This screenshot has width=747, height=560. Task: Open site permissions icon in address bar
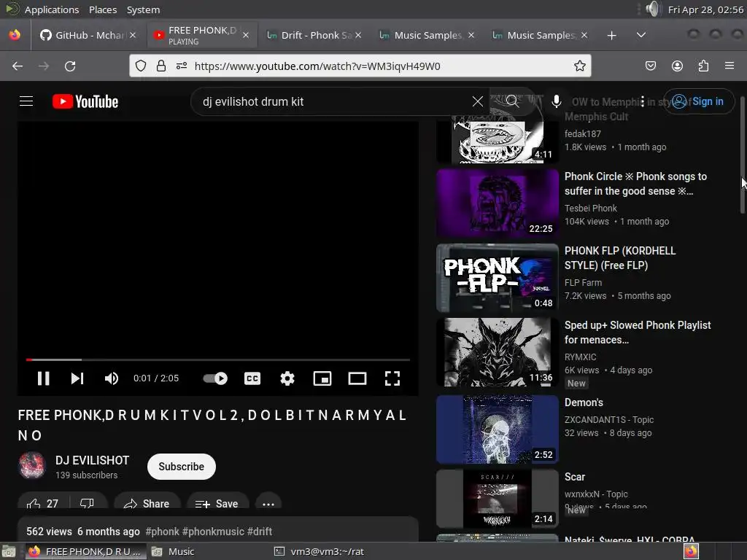click(x=182, y=66)
